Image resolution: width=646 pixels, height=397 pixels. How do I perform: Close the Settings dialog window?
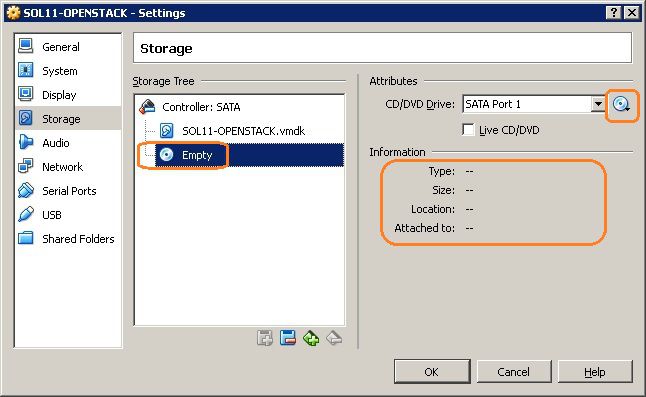631,13
